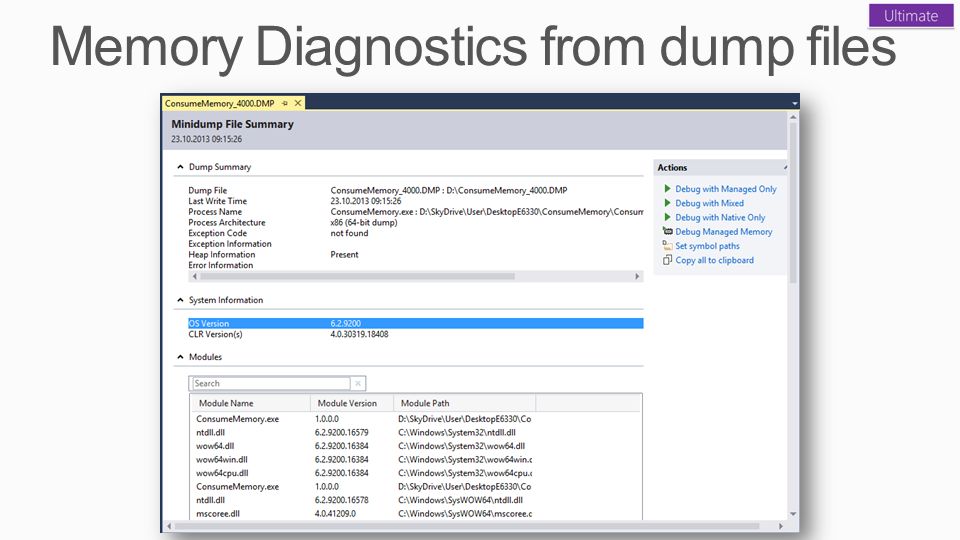
Task: Click green arrow beside Debug with Managed Only
Action: tap(667, 189)
